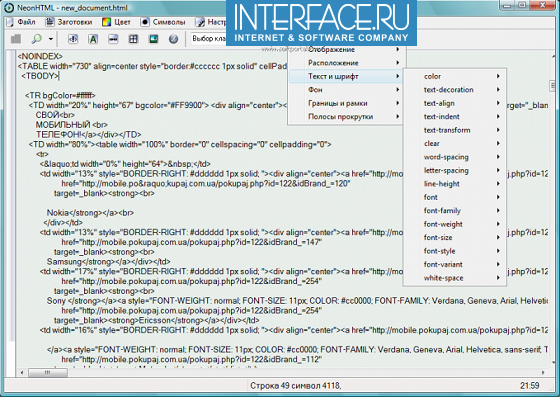Open the Выбор класса combo box

208,39
